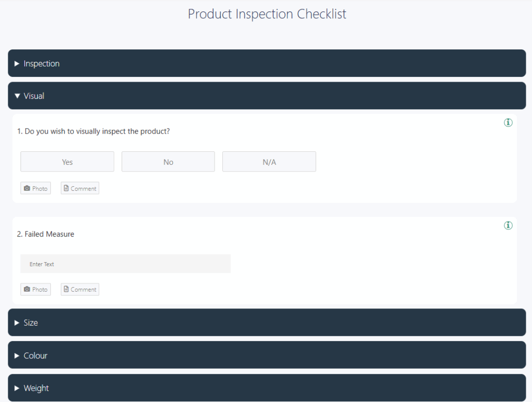Select No for visual inspection
The height and width of the screenshot is (402, 532).
pyautogui.click(x=168, y=161)
